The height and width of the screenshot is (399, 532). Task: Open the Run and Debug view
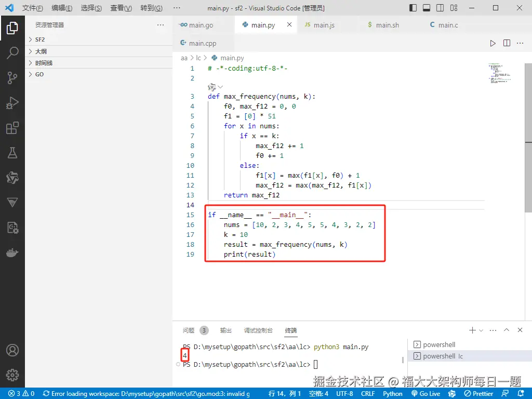12,103
